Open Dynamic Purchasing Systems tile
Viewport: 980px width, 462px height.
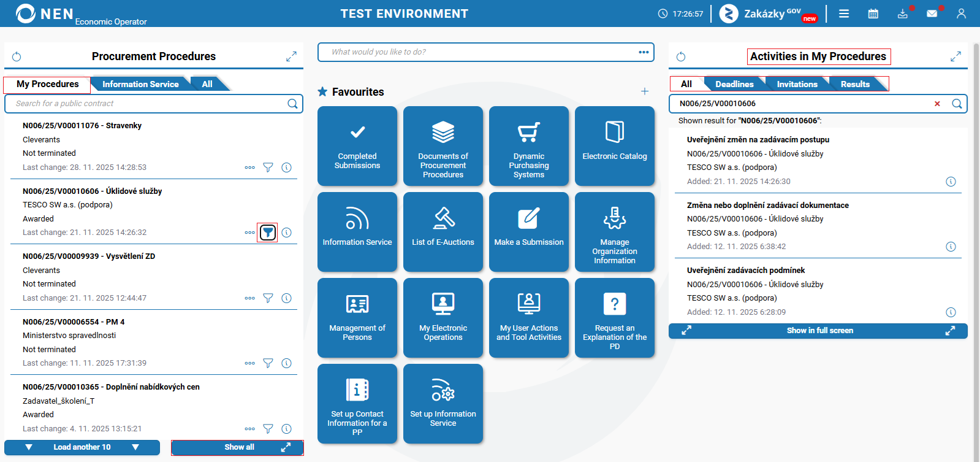tap(529, 146)
